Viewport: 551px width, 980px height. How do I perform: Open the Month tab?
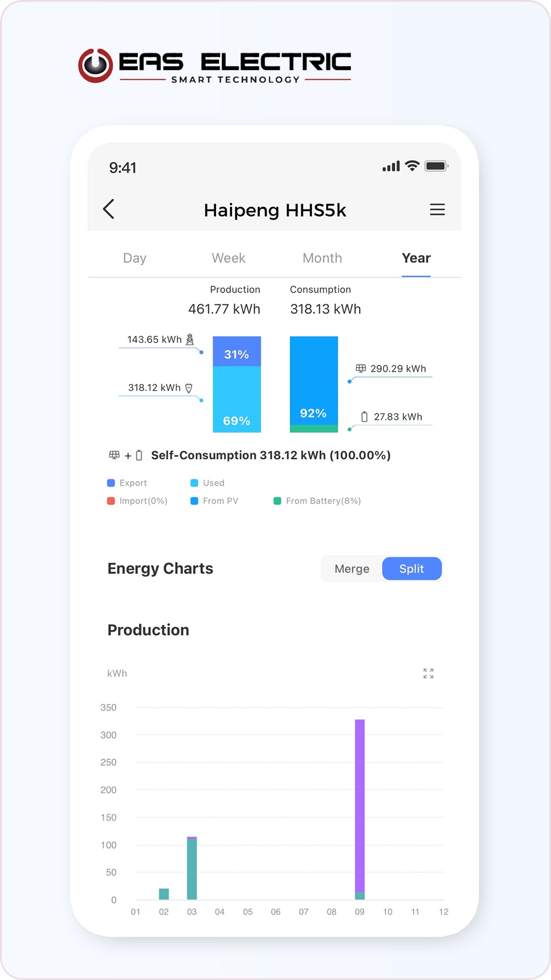[x=322, y=258]
